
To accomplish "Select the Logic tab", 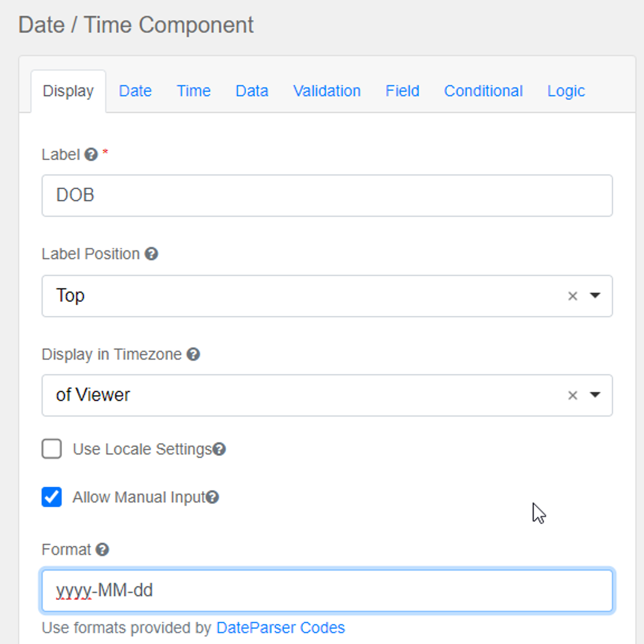I will (566, 91).
